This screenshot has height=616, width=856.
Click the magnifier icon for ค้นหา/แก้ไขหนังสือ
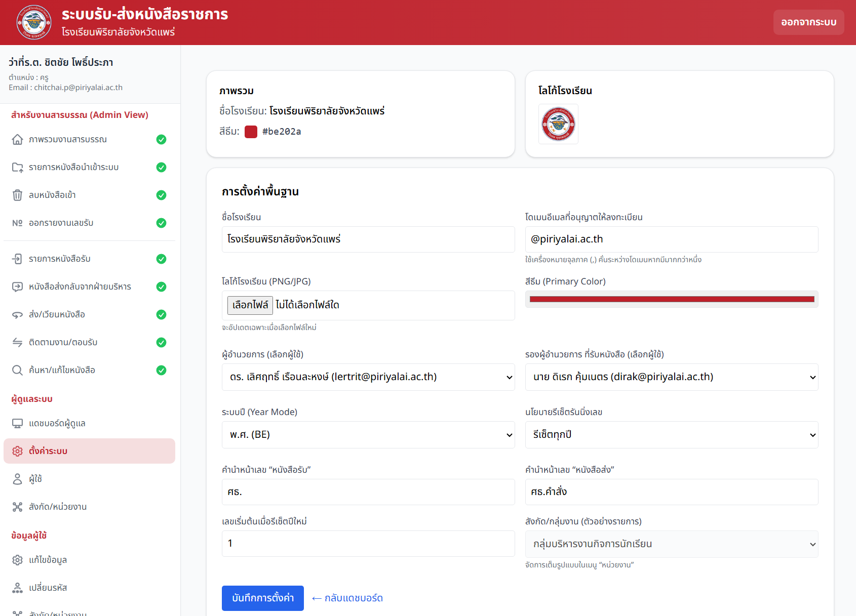tap(17, 371)
